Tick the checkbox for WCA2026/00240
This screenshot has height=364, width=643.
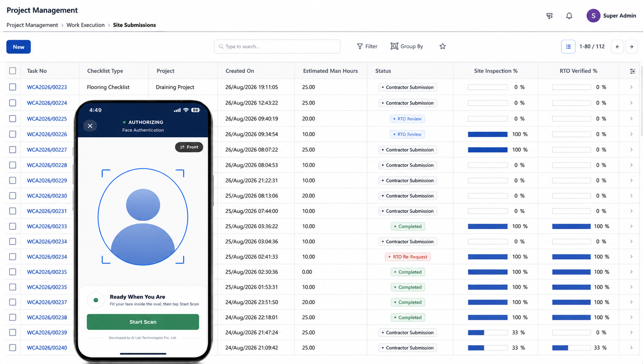pyautogui.click(x=13, y=348)
